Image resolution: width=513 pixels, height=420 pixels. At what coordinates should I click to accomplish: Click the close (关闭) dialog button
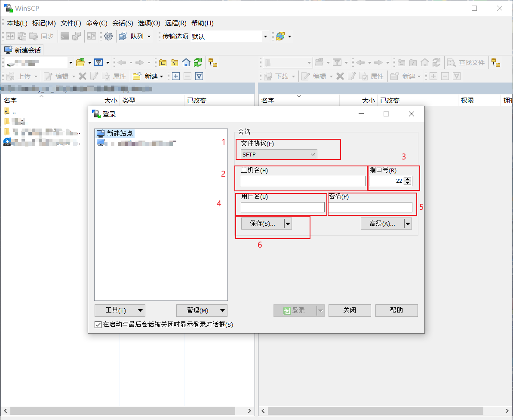[x=350, y=310]
